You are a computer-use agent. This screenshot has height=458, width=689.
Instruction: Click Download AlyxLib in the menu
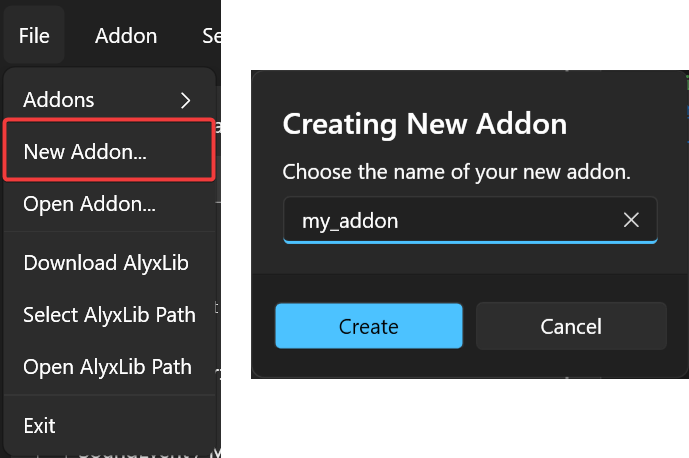(106, 263)
